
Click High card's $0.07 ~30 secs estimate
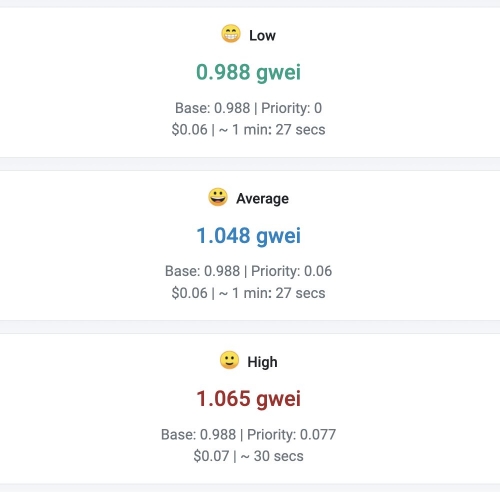249,456
